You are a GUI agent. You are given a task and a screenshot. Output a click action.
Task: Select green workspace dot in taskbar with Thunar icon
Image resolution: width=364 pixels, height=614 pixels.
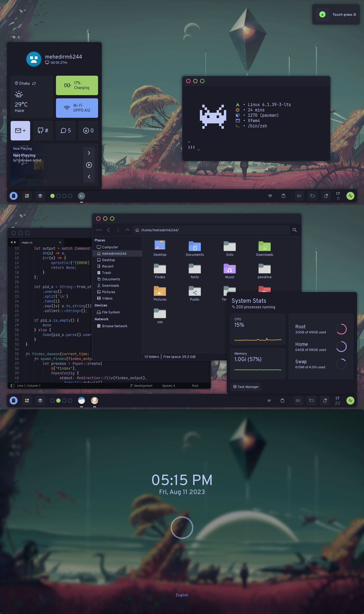point(58,400)
